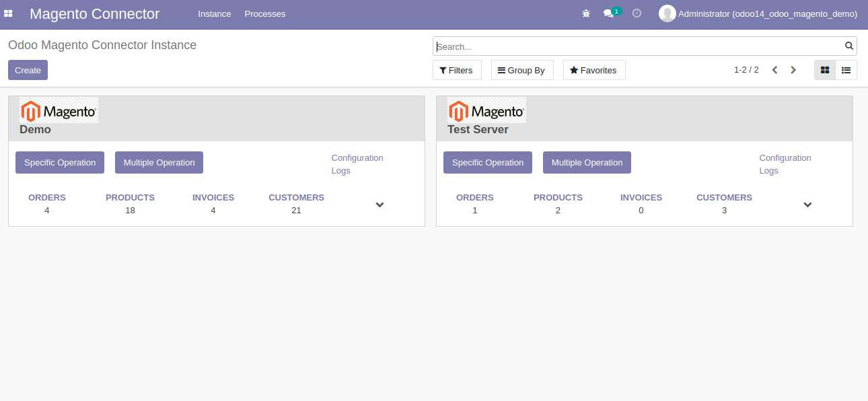Open the Group By dropdown
This screenshot has height=401, width=868.
click(x=522, y=69)
